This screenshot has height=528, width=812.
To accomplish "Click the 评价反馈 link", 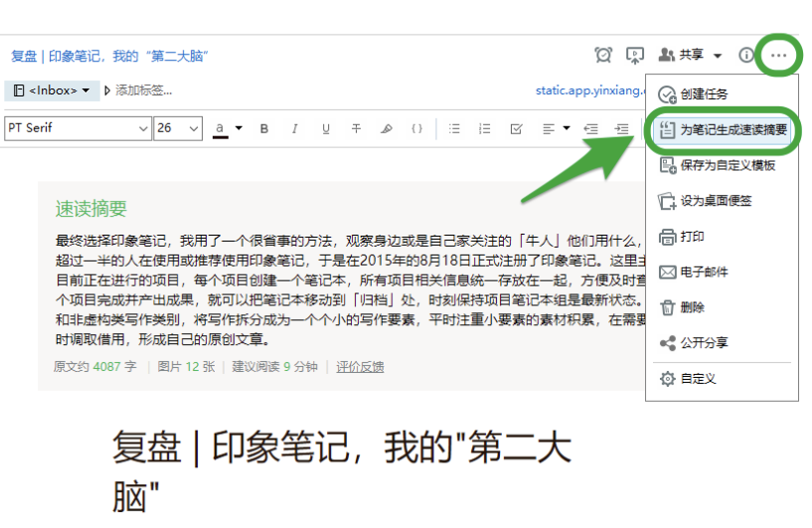I will [360, 367].
